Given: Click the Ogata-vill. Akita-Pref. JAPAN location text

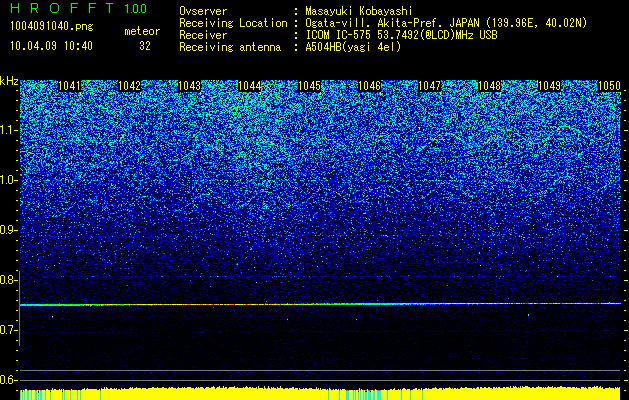Looking at the screenshot, I should click(446, 23).
